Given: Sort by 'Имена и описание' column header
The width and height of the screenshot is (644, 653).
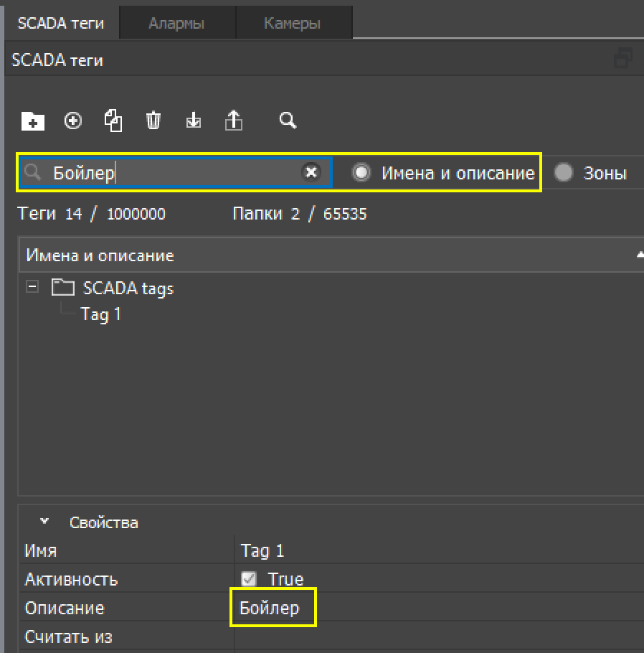Looking at the screenshot, I should point(100,255).
